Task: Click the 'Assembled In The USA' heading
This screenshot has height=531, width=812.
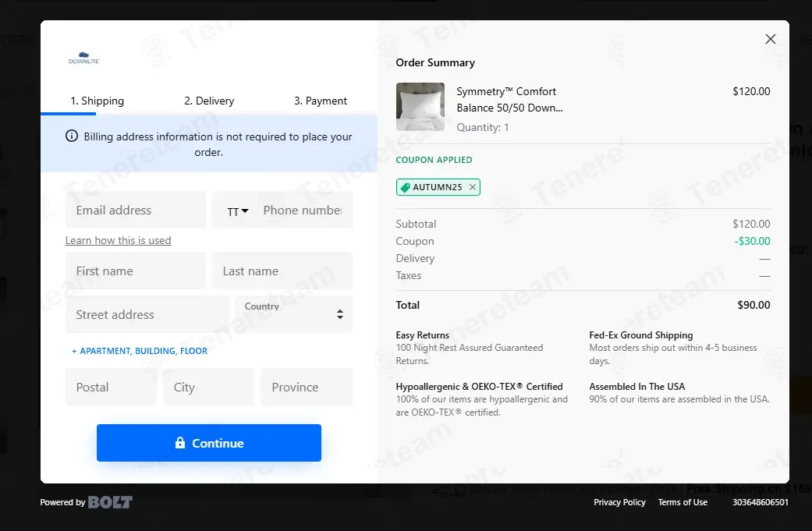Action: click(x=637, y=387)
